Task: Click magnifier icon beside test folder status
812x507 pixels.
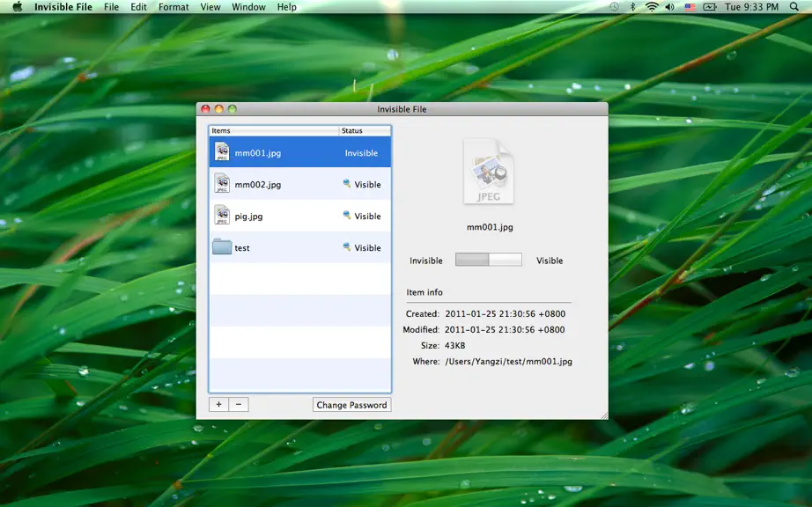Action: 346,247
